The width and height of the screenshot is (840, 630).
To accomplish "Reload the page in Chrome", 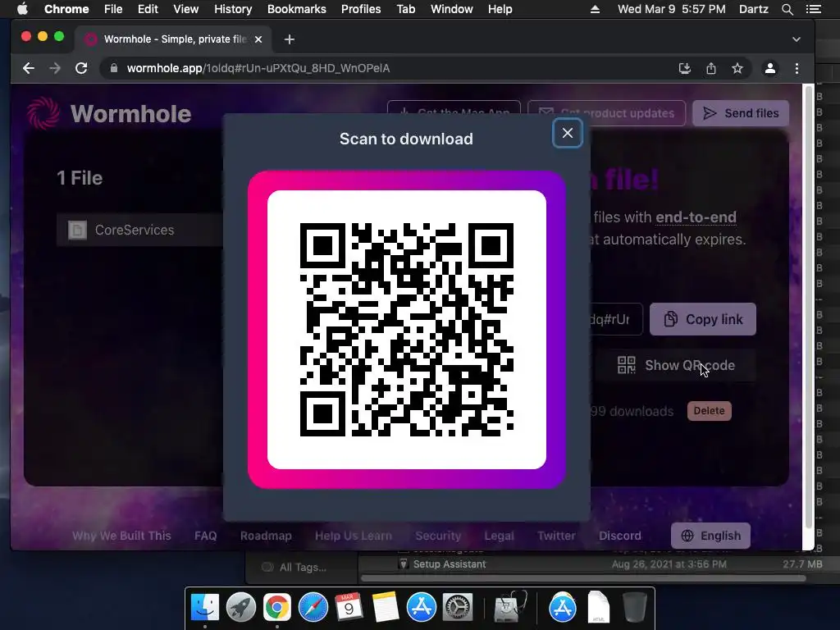I will pyautogui.click(x=81, y=68).
